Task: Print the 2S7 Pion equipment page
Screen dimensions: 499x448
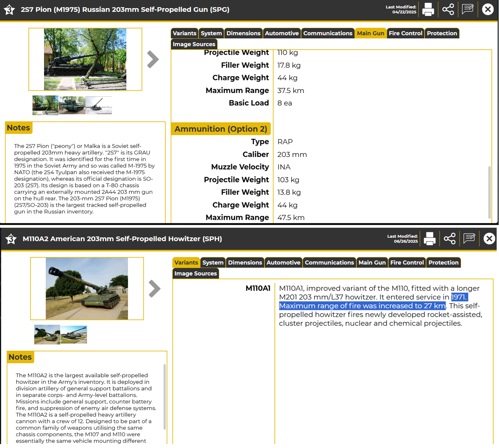Action: point(428,9)
